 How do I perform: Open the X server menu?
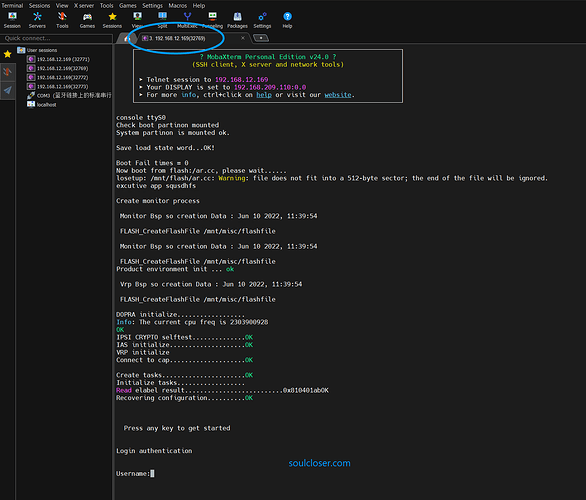coord(84,6)
